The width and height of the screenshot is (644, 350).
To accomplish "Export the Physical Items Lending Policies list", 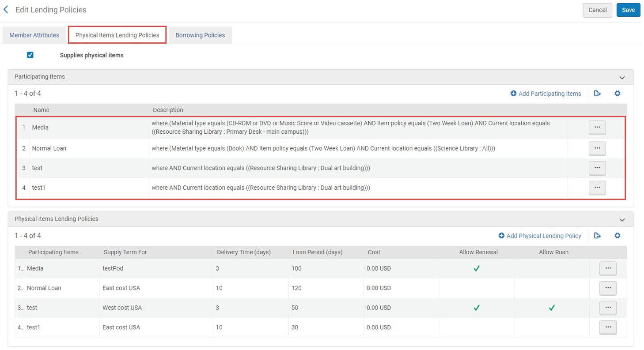I will click(x=597, y=236).
